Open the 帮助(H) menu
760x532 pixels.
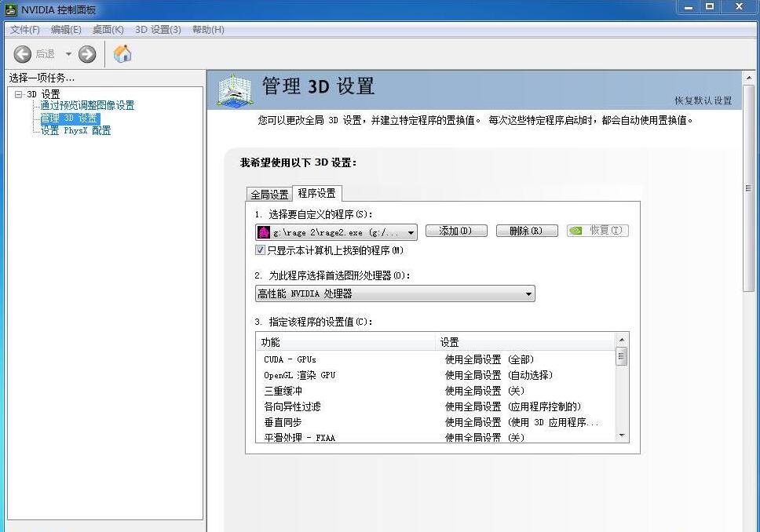(x=208, y=30)
